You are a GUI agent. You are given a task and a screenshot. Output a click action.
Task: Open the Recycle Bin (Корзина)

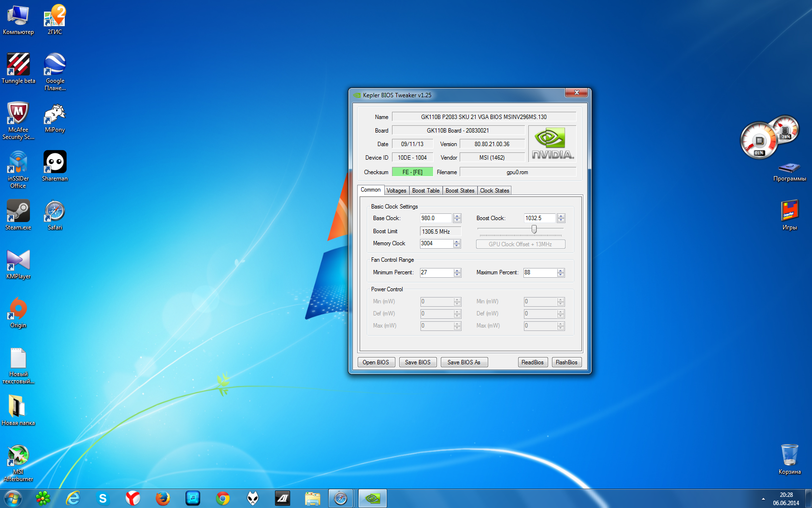(x=789, y=456)
